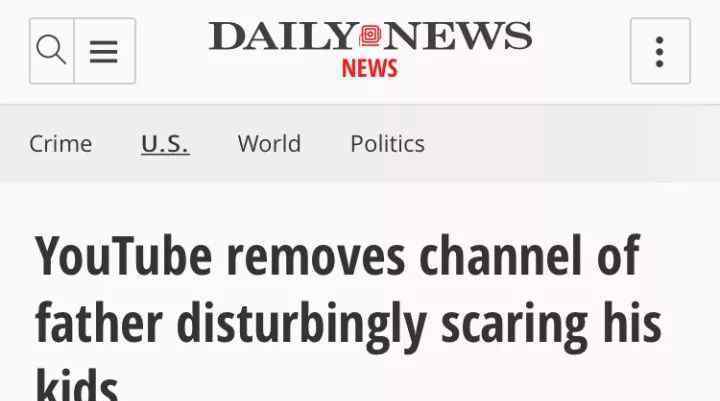The width and height of the screenshot is (720, 401).
Task: Click the red camera icon in masthead
Action: (370, 36)
